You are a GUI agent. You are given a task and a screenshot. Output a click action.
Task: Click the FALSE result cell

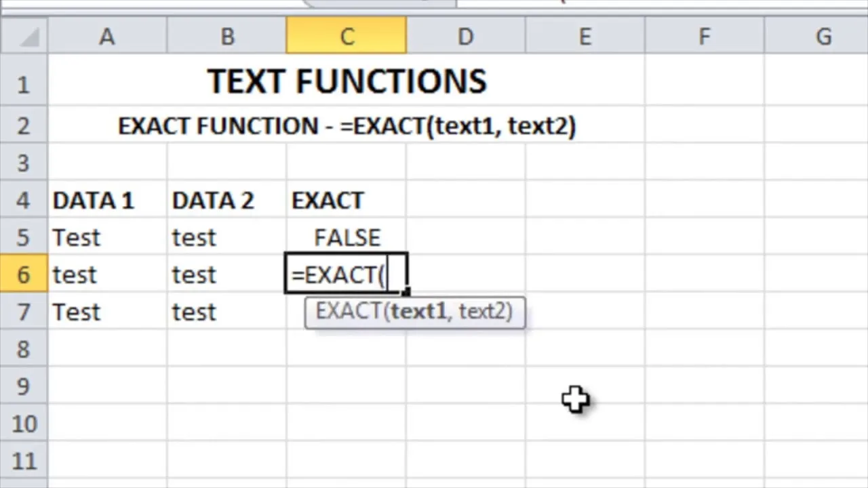[x=347, y=237]
